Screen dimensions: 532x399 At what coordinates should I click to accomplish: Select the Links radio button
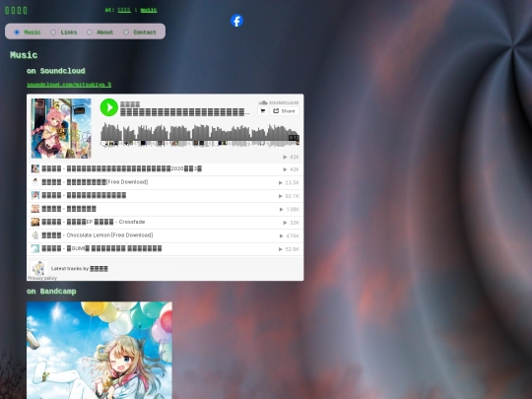[x=53, y=33]
